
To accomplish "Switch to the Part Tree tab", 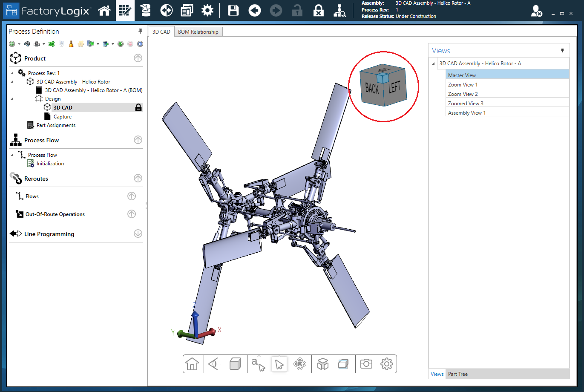I will [457, 374].
